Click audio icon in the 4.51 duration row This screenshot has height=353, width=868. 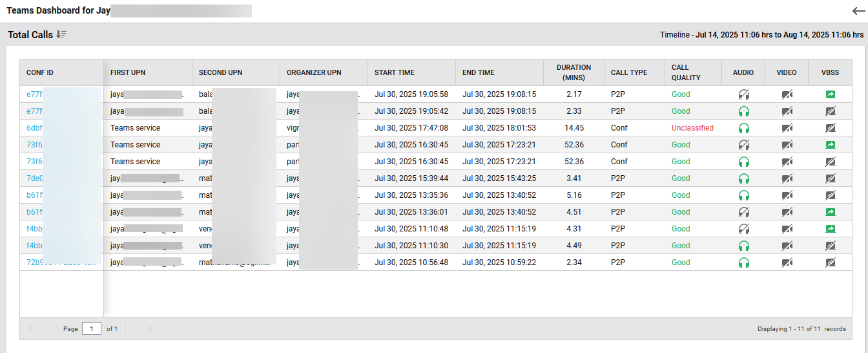pos(743,212)
